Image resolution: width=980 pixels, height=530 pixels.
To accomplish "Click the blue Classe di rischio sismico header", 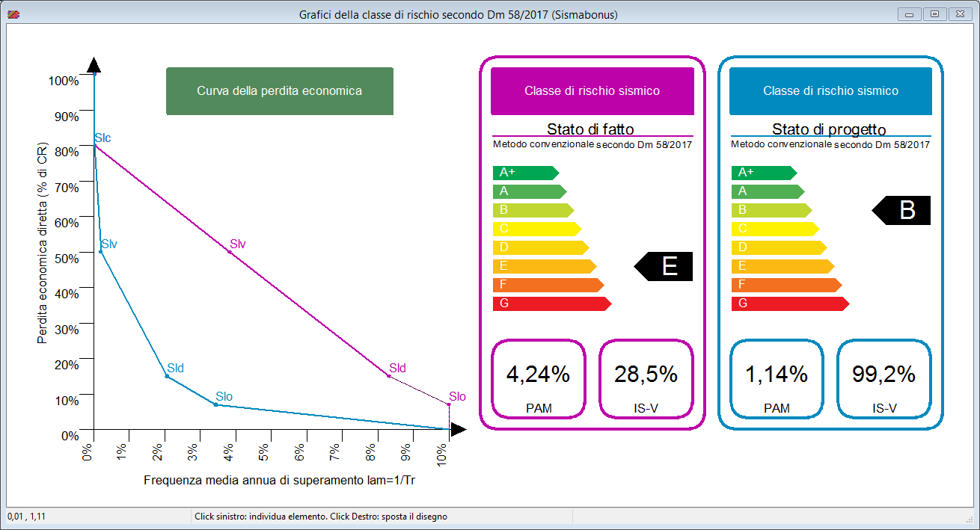I will pos(830,91).
